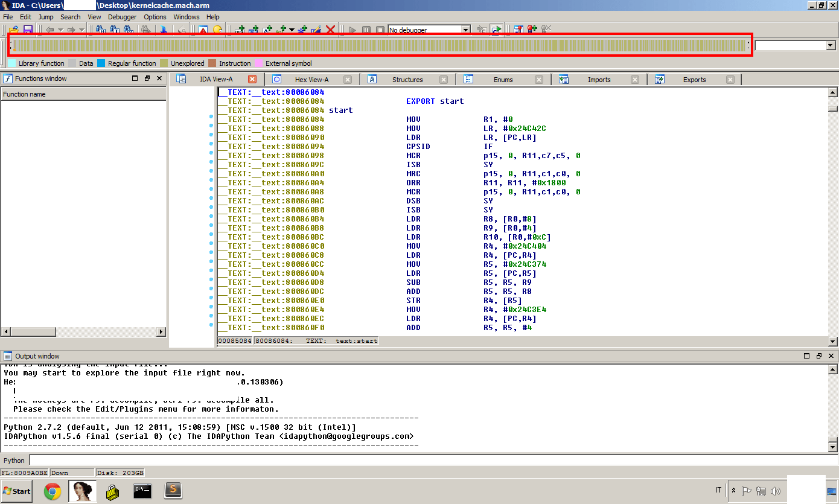Click the debugger pause icon
Screen dimensions: 839x504
click(x=366, y=30)
